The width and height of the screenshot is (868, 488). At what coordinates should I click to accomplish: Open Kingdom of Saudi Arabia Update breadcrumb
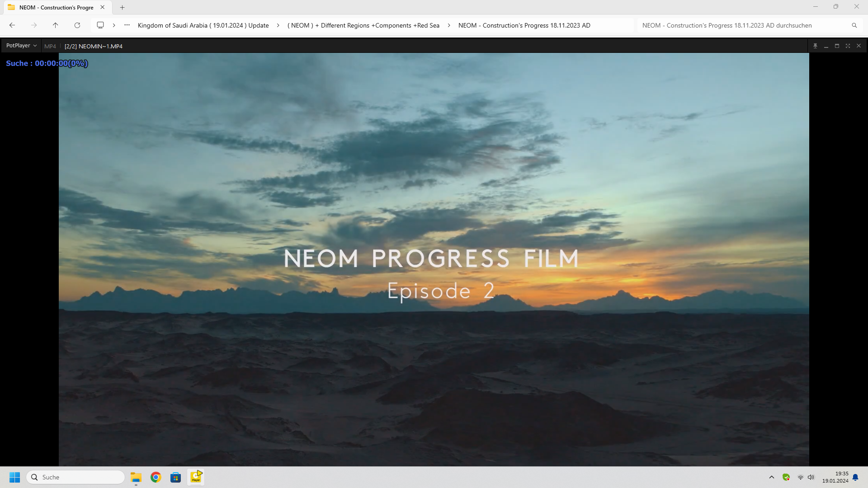point(203,25)
